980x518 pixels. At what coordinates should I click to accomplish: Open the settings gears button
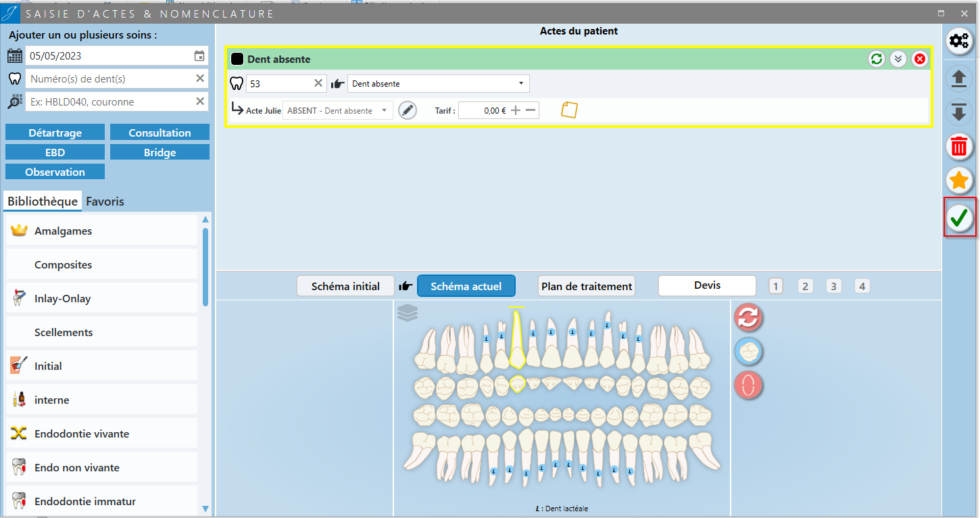click(959, 41)
